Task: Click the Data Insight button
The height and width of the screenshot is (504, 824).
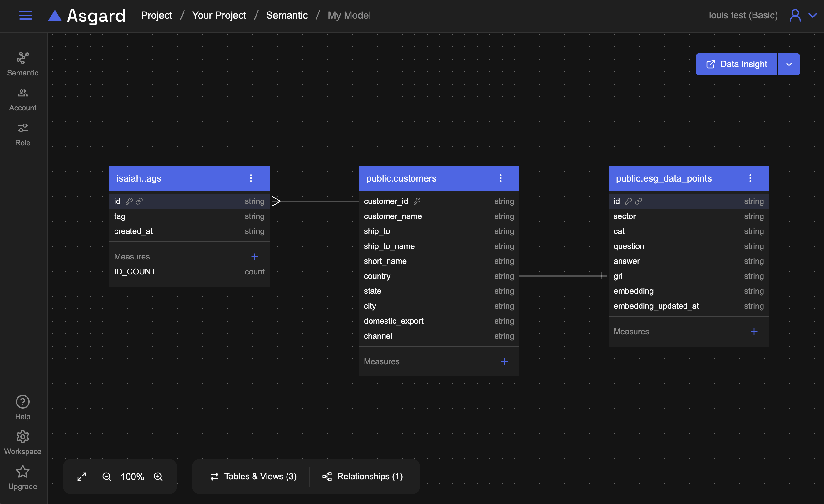Action: pos(736,64)
